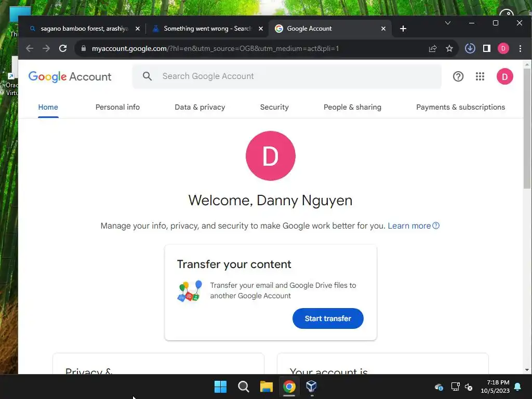Open the Google apps grid
This screenshot has width=532, height=399.
coord(480,76)
